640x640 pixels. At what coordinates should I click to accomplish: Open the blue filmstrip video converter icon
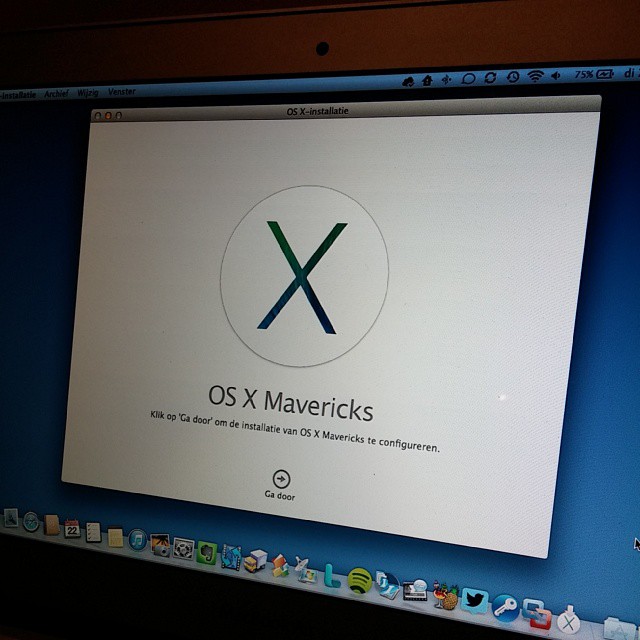coord(231,558)
